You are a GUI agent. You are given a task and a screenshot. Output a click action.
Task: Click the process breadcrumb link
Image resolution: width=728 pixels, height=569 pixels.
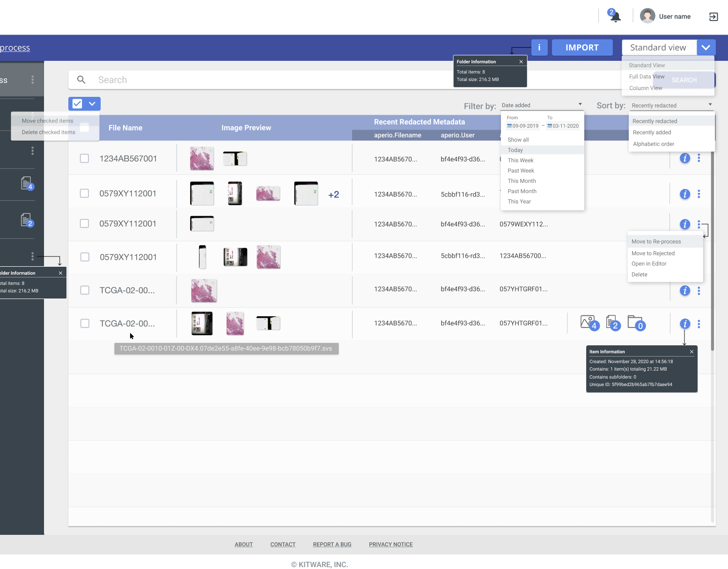(x=15, y=48)
